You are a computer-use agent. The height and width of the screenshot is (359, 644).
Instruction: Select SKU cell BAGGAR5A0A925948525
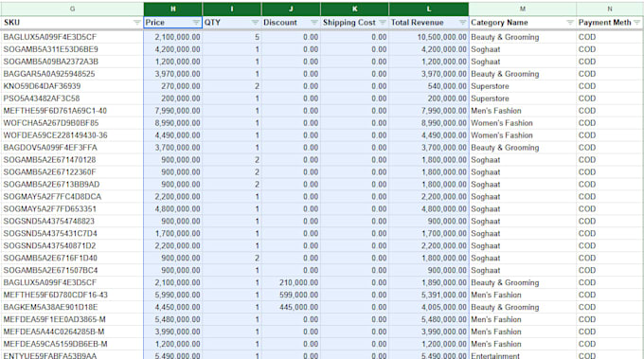point(72,74)
